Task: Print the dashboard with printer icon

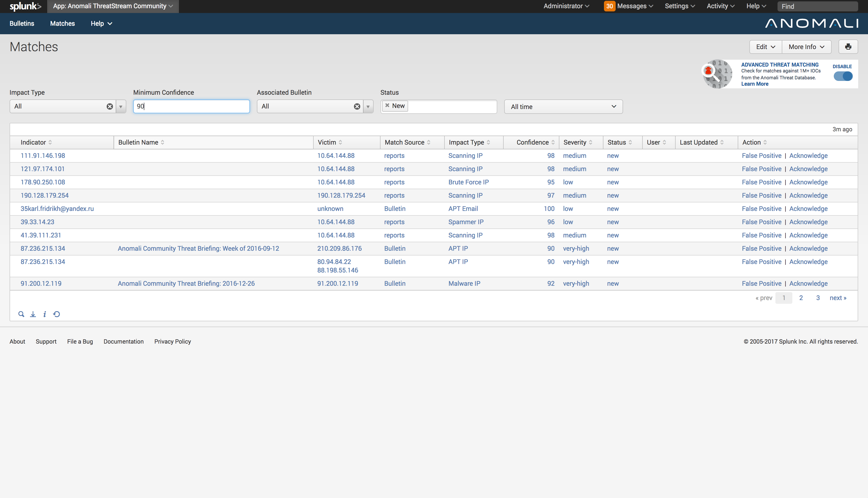Action: pyautogui.click(x=848, y=47)
